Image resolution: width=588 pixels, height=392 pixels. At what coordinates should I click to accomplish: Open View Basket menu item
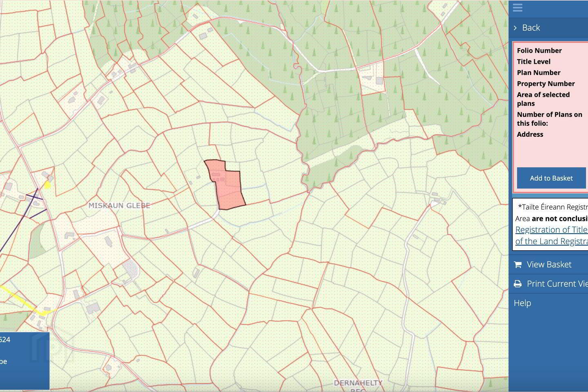pos(549,265)
